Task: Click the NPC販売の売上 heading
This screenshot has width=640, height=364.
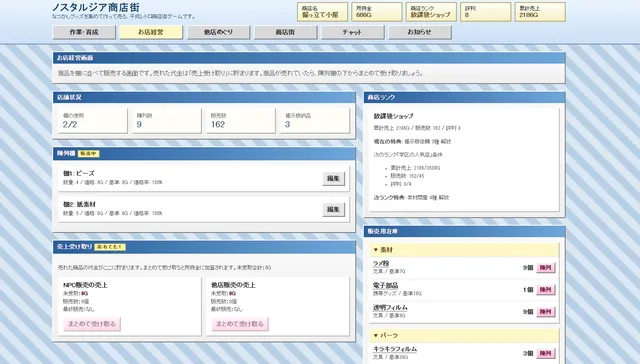Action: (85, 285)
